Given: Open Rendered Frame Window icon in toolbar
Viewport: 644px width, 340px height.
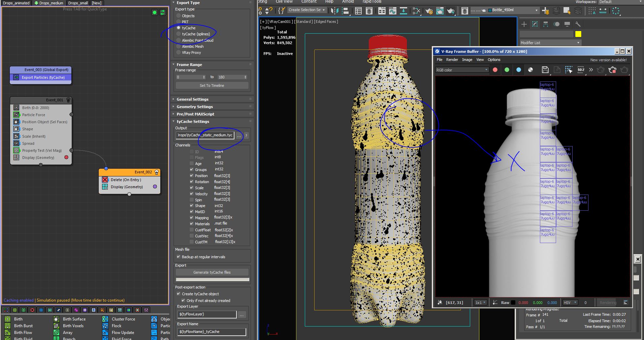Looking at the screenshot, I should 440,11.
